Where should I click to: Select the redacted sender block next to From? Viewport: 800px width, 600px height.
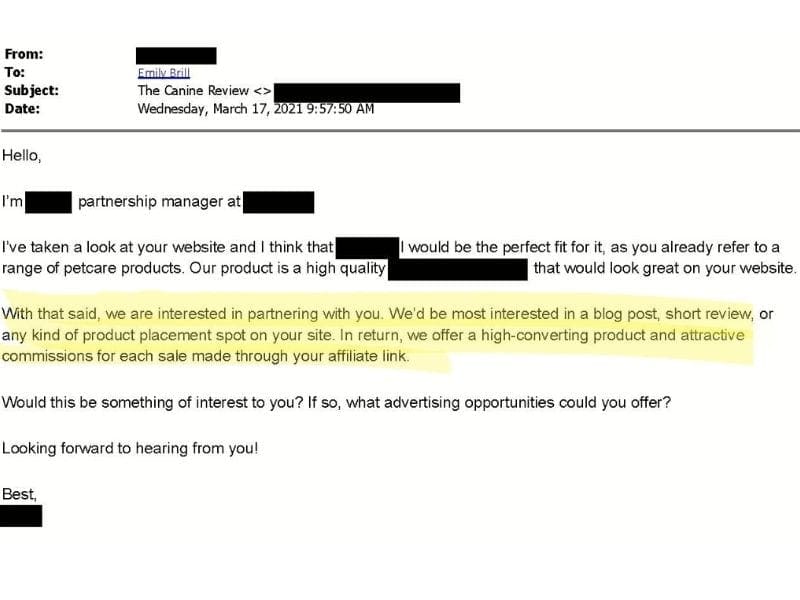[x=176, y=56]
